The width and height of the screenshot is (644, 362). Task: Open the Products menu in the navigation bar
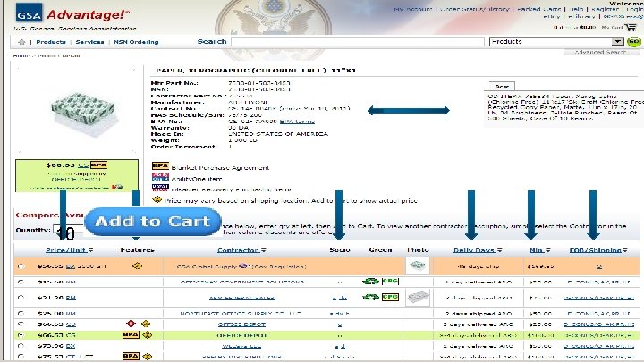(x=51, y=42)
